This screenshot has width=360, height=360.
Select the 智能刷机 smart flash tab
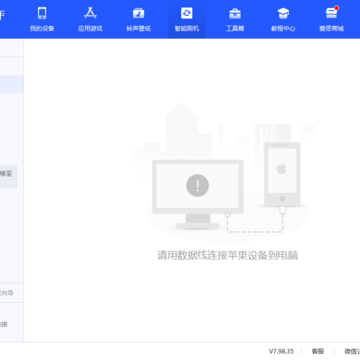(187, 19)
